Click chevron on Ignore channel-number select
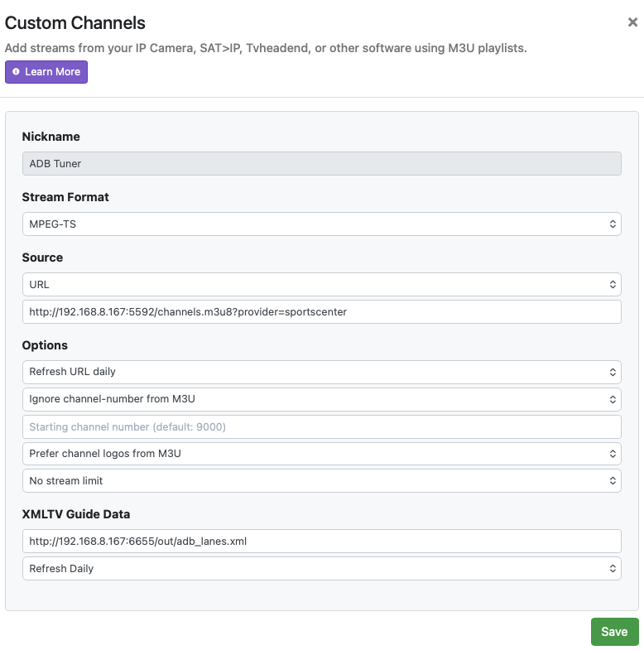This screenshot has height=650, width=644. (x=613, y=399)
